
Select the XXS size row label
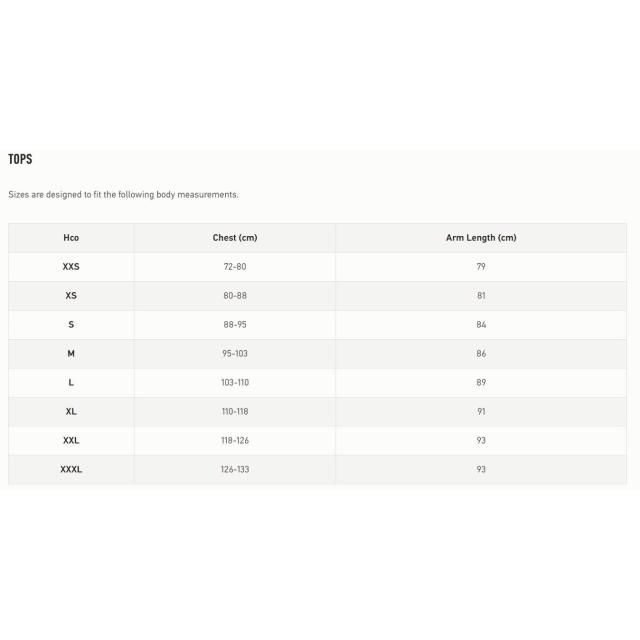[x=71, y=267]
